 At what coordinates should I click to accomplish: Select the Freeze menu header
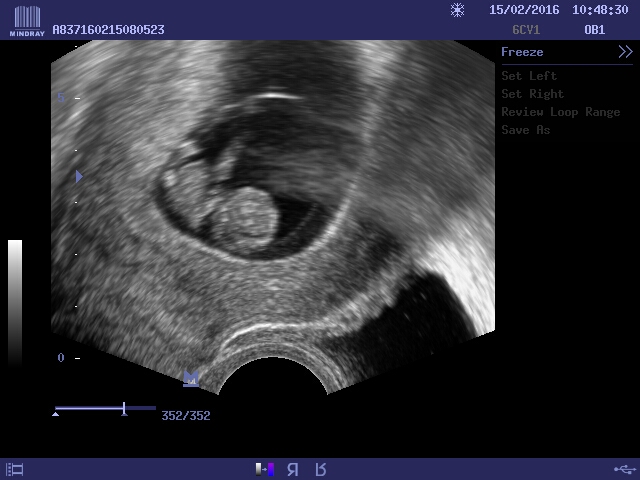[x=522, y=52]
